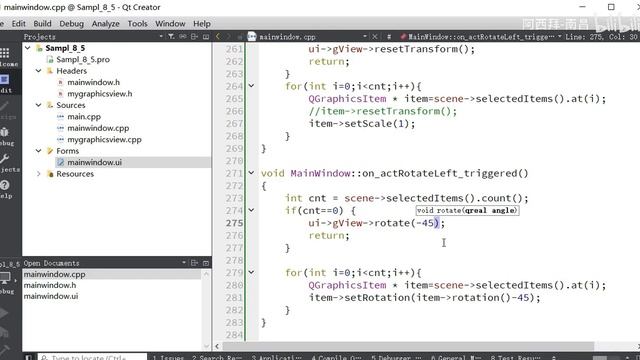This screenshot has height=360, width=640.
Task: Split the Open Documents pane
Action: pyautogui.click(x=194, y=263)
